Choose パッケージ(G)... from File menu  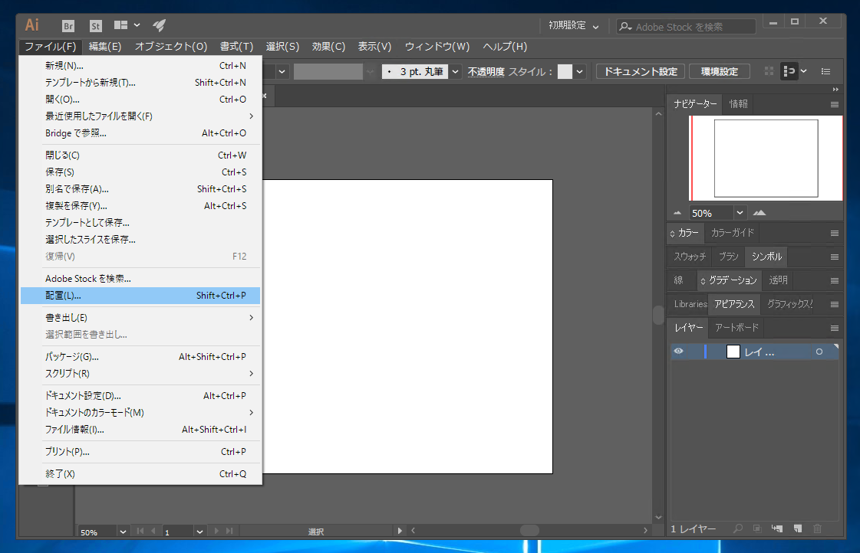(x=140, y=357)
